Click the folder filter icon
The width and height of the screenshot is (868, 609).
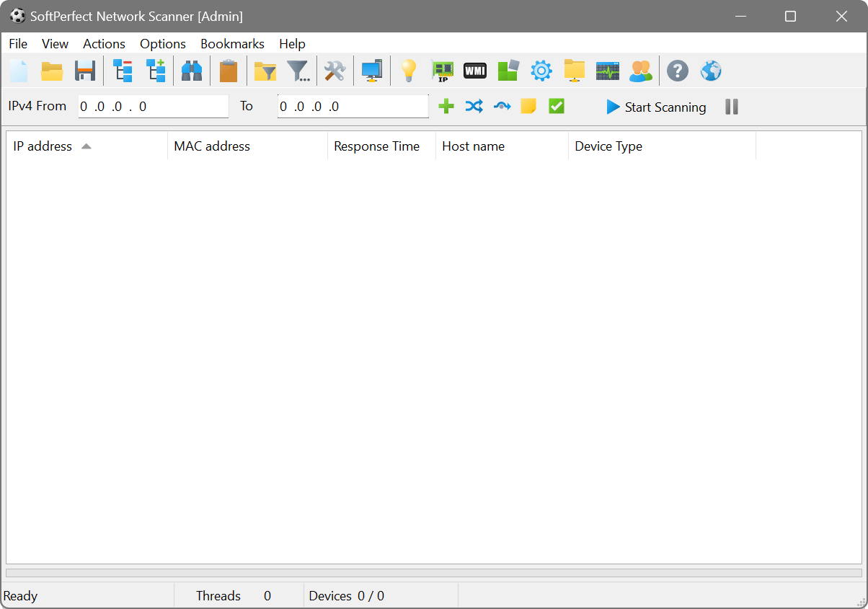[x=265, y=71]
